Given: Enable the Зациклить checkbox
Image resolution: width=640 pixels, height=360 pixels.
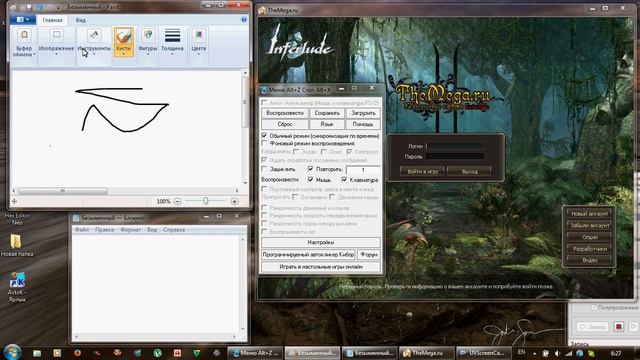Looking at the screenshot, I should 264,169.
